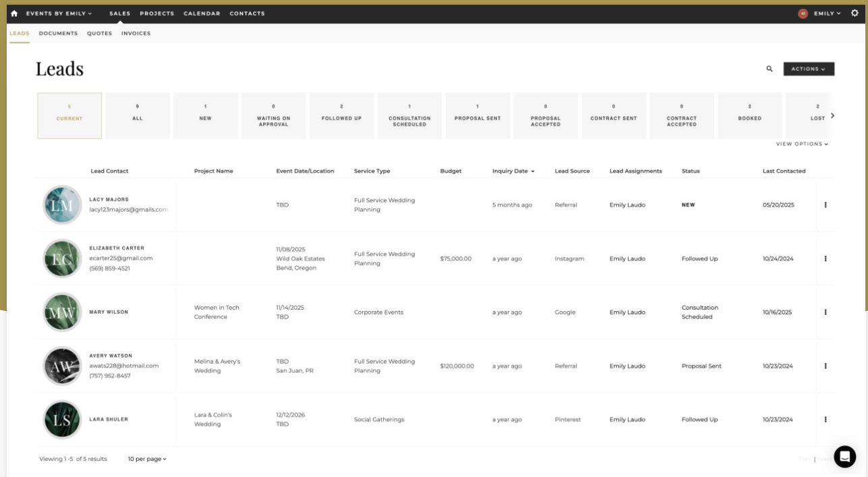Image resolution: width=868 pixels, height=477 pixels.
Task: Click the search magnifier icon
Action: [770, 69]
